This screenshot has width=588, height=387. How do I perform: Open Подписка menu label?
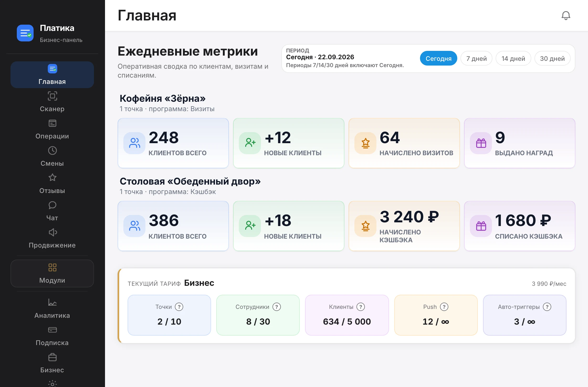(52, 343)
